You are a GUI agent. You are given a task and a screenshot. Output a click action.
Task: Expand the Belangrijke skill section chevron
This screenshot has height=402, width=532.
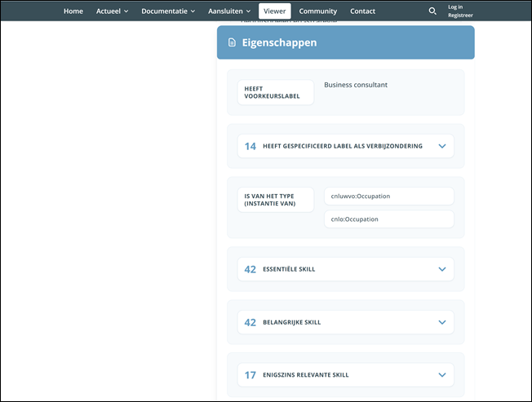(441, 322)
